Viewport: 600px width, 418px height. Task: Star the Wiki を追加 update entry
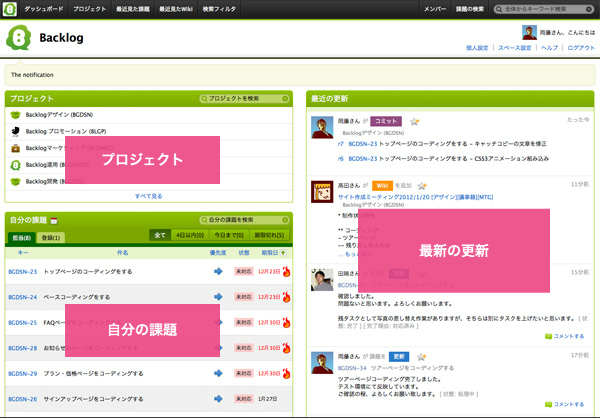click(422, 186)
